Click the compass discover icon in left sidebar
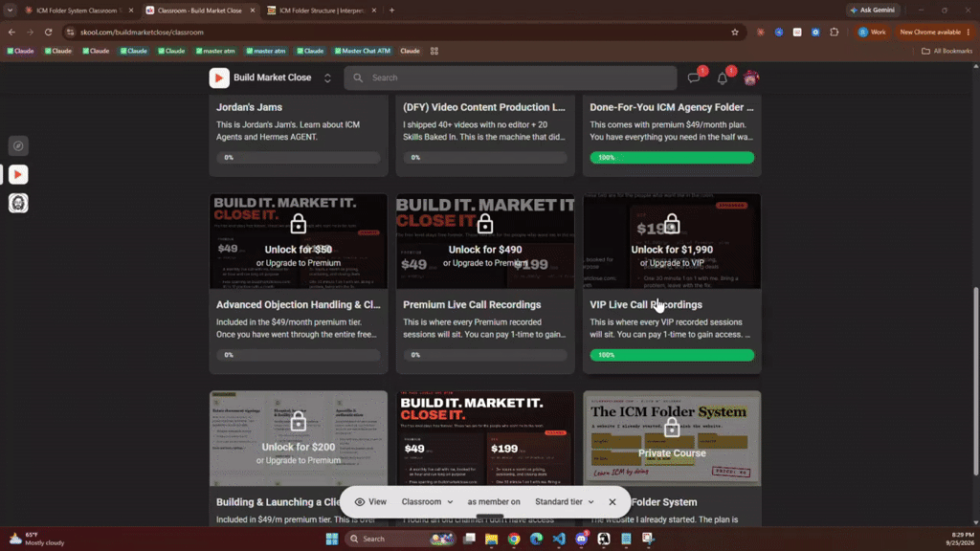Viewport: 980px width, 551px height. tap(18, 146)
